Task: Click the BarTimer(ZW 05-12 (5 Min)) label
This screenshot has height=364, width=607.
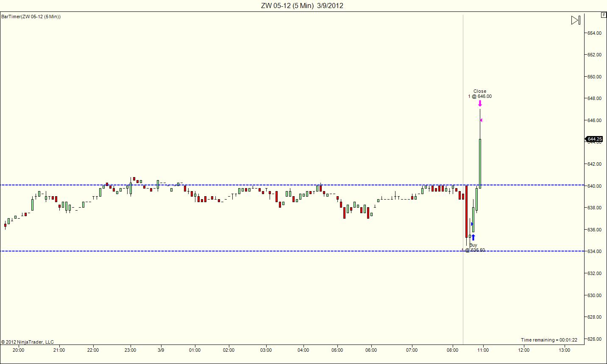Action: [x=31, y=17]
